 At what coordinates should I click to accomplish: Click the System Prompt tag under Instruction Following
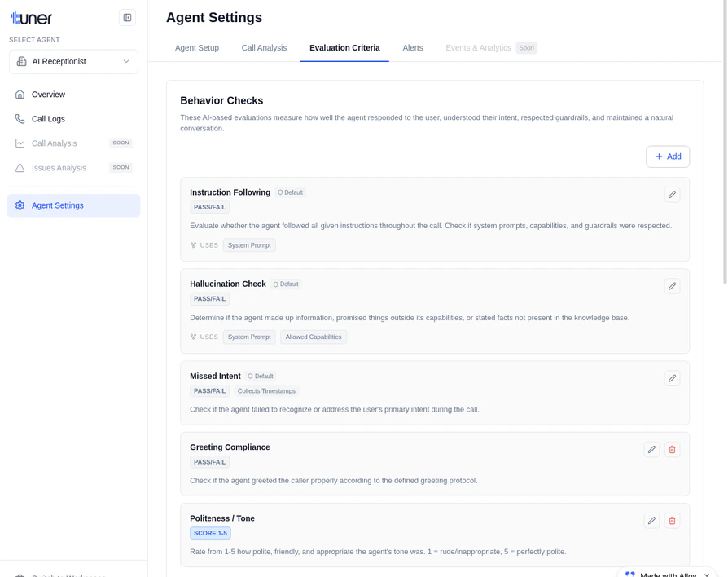249,245
